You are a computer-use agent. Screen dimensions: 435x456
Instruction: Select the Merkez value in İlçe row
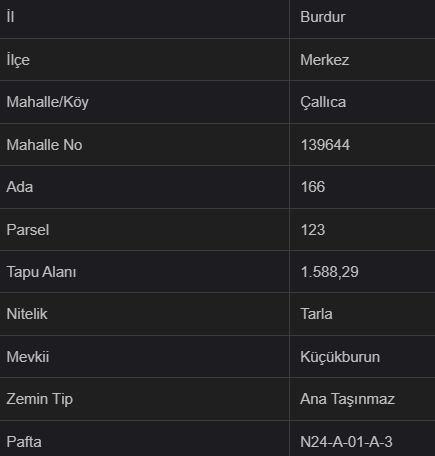coord(325,60)
